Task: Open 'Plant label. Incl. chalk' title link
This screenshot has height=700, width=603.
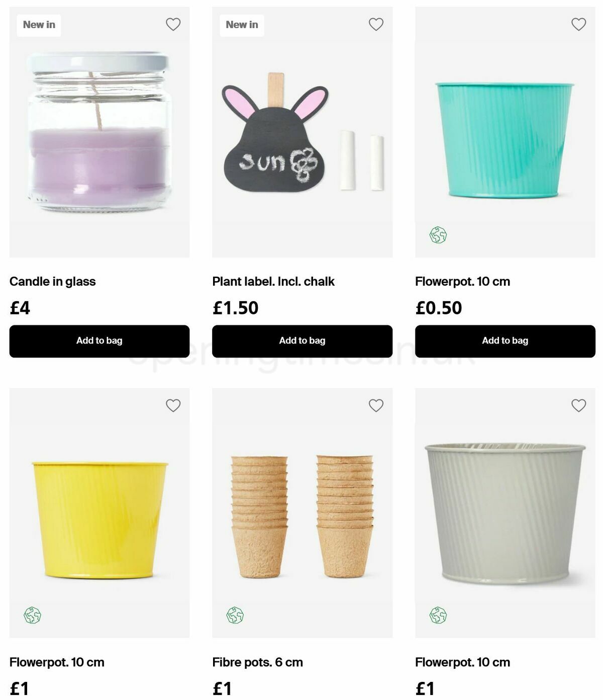Action: pyautogui.click(x=273, y=282)
